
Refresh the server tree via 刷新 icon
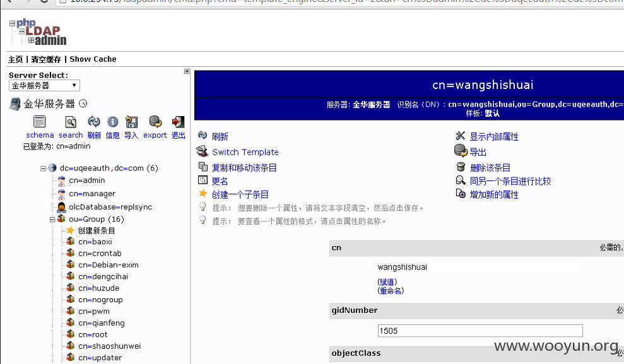pos(94,122)
